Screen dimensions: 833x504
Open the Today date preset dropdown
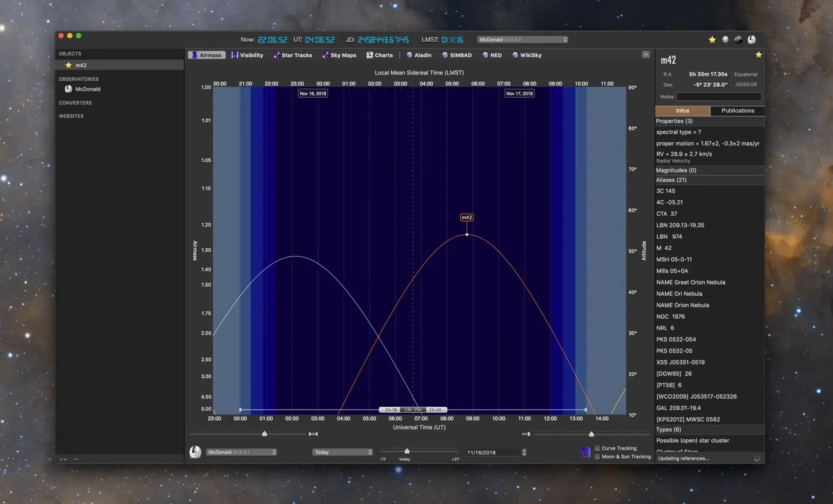(x=342, y=452)
